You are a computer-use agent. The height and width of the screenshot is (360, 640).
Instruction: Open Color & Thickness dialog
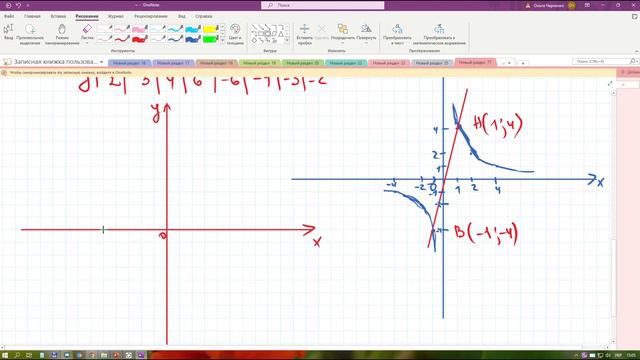click(x=235, y=34)
